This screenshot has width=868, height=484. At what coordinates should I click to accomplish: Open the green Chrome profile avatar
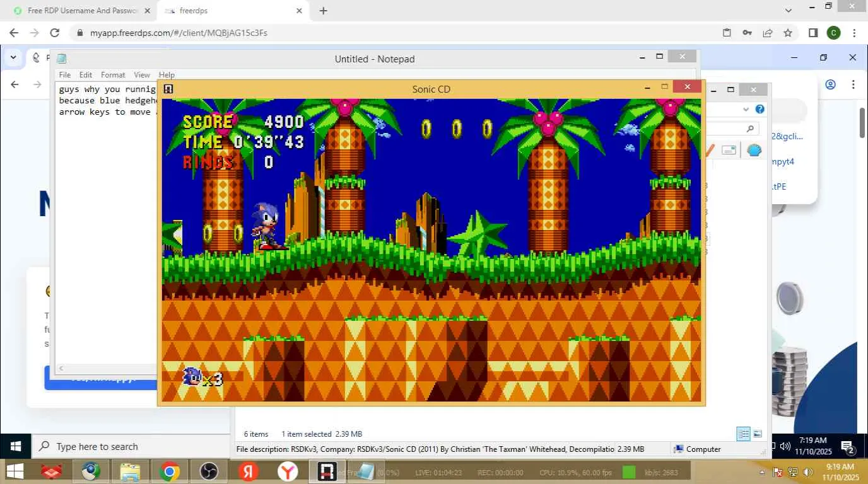pos(834,33)
